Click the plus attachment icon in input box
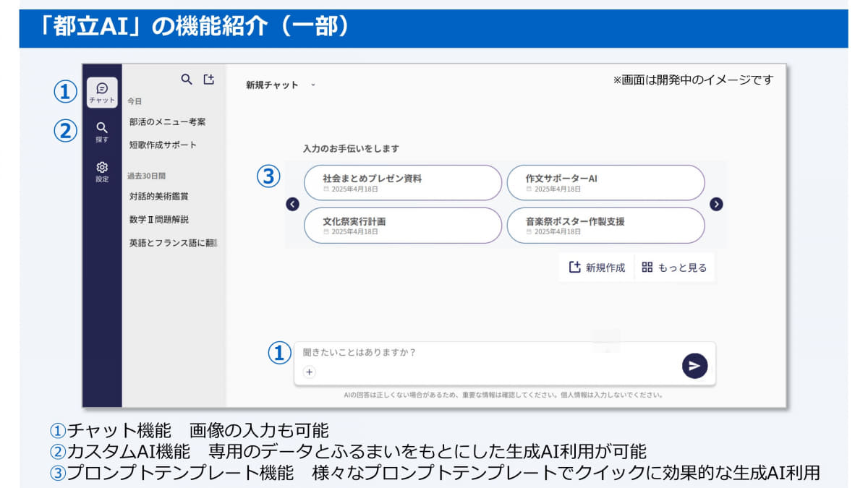 [x=309, y=372]
